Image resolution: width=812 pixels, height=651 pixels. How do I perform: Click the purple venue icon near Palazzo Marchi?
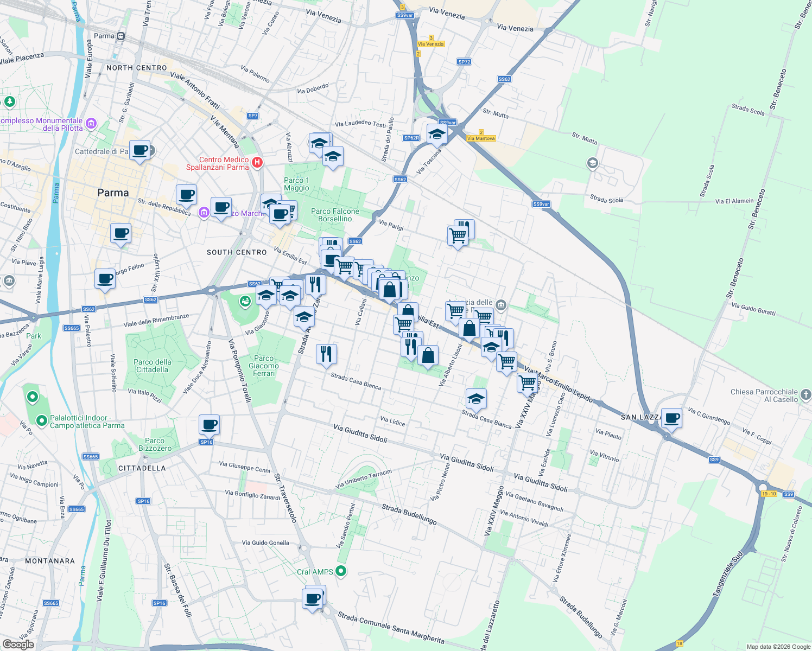(205, 212)
